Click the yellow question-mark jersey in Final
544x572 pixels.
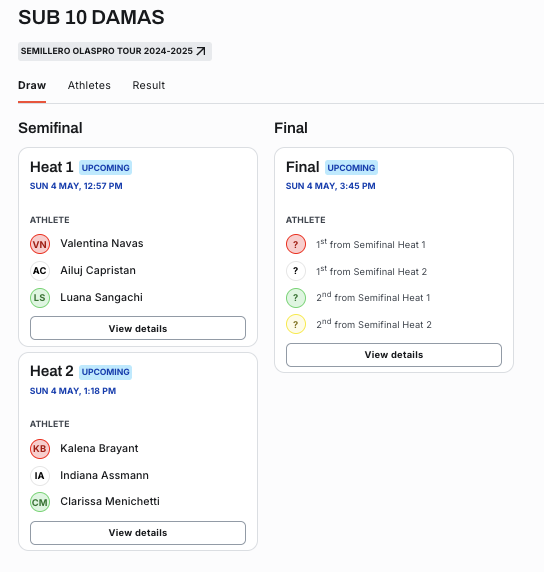pyautogui.click(x=296, y=324)
